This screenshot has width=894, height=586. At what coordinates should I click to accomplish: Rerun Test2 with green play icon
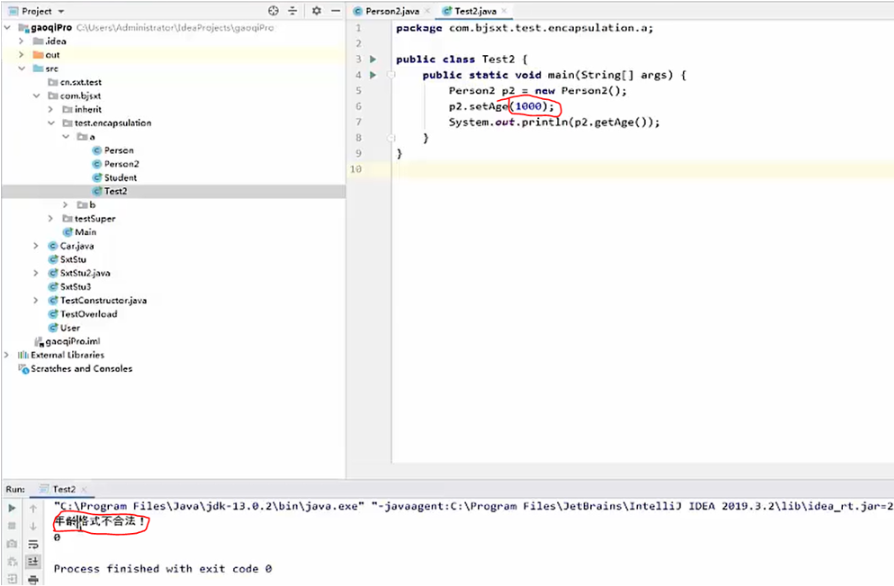pos(12,508)
